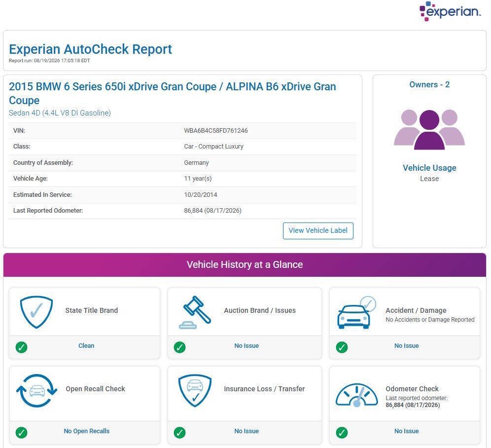Click green checkmark in Accident / Damage card

point(342,347)
